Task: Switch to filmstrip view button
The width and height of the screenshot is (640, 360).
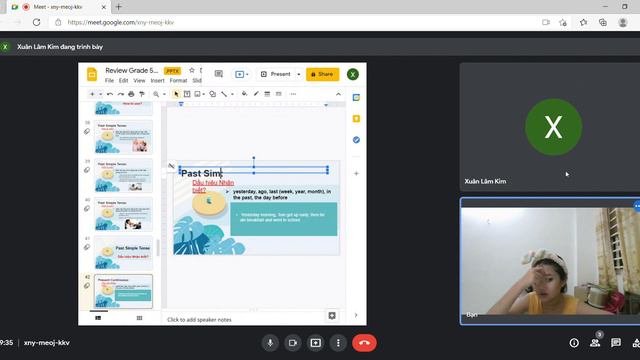Action: click(x=98, y=318)
